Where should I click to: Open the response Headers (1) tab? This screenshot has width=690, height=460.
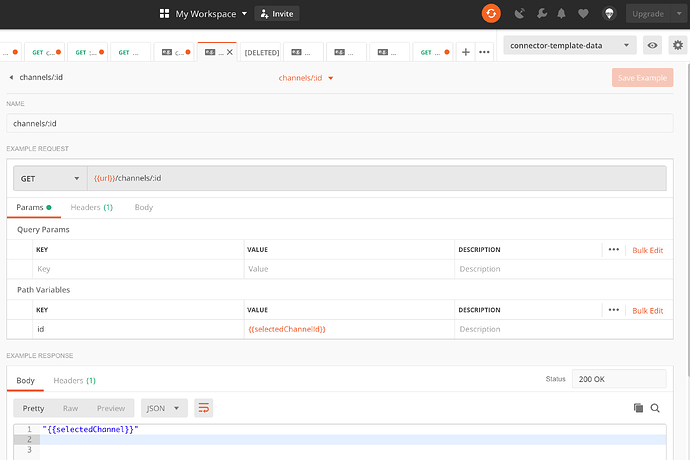[x=74, y=380]
